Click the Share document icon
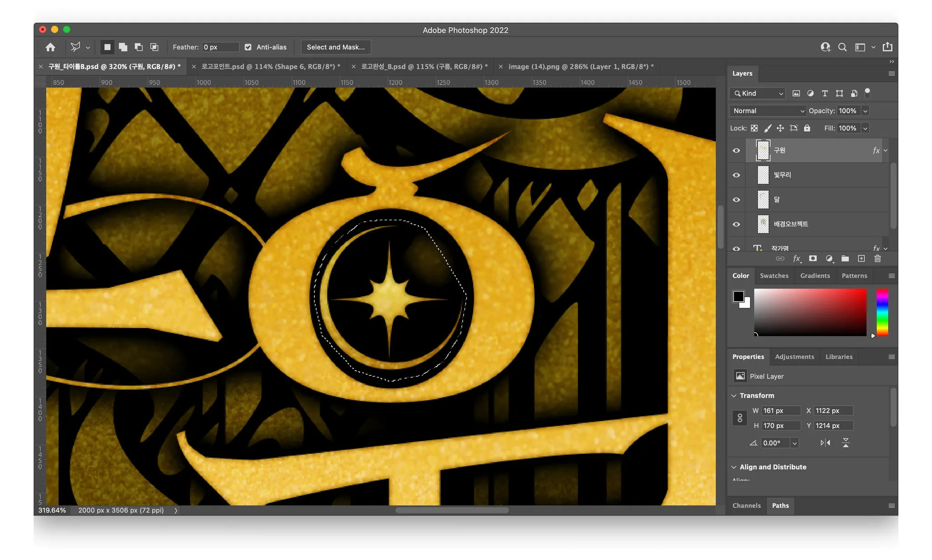Viewport: 932px width, 560px height. pyautogui.click(x=887, y=47)
